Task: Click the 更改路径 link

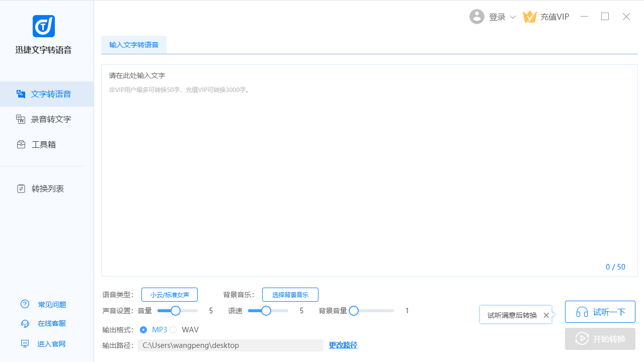Action: click(343, 345)
